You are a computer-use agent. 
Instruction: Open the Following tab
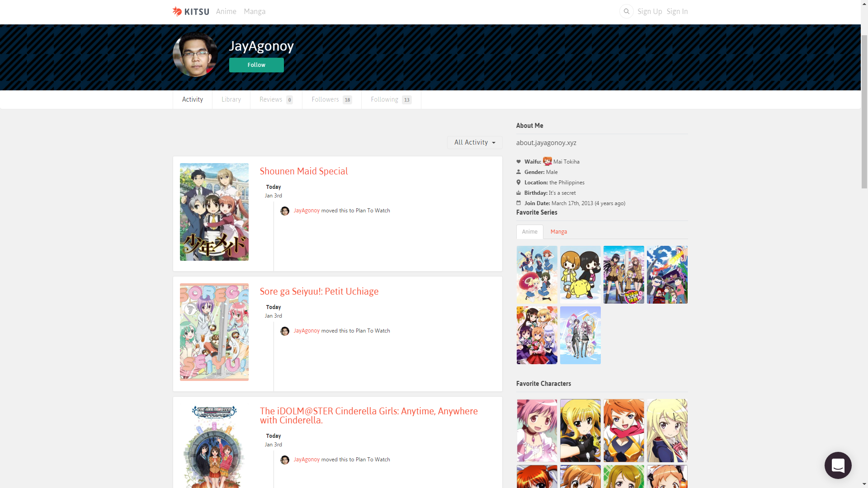point(391,99)
